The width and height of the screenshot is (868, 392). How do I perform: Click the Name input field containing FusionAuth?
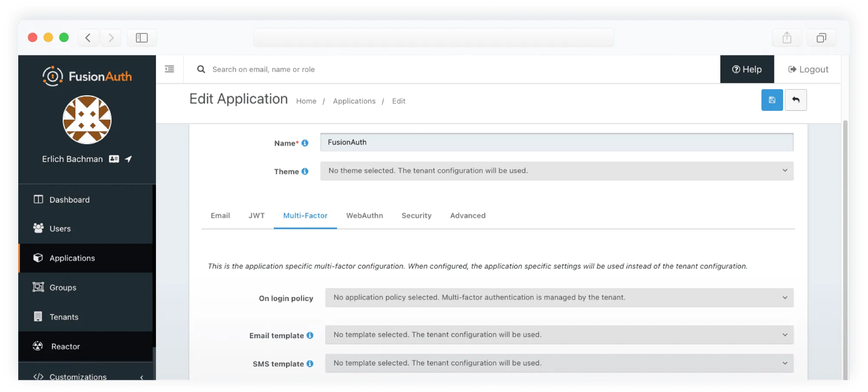557,142
